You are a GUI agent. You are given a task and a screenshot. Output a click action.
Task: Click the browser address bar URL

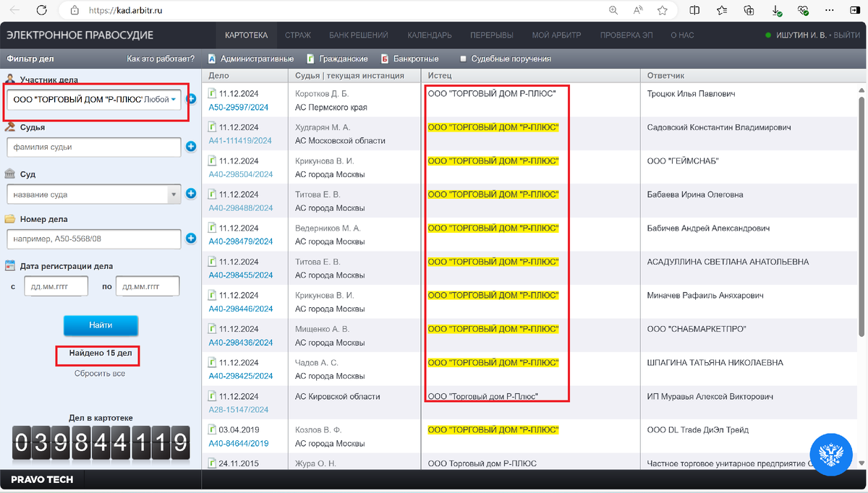click(126, 11)
